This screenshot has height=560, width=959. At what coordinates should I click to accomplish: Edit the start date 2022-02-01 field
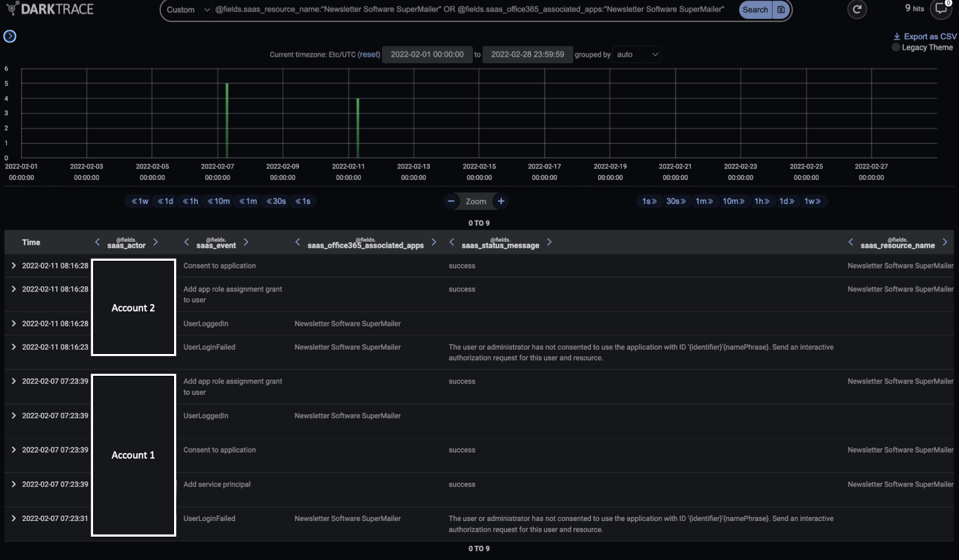coord(427,54)
